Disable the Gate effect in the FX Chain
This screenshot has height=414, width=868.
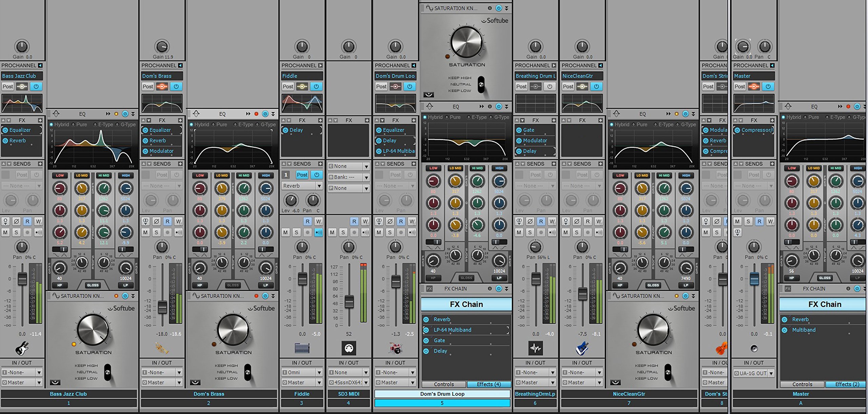pyautogui.click(x=426, y=340)
